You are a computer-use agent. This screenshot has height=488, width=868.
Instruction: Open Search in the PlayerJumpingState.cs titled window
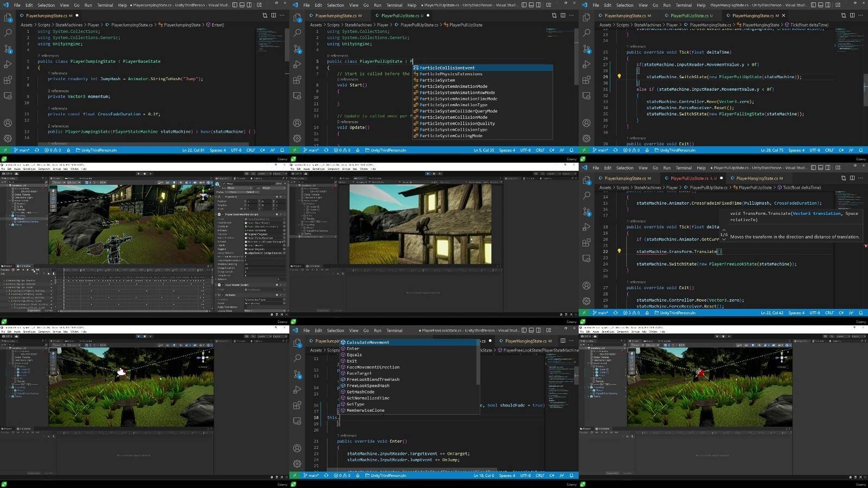8,33
